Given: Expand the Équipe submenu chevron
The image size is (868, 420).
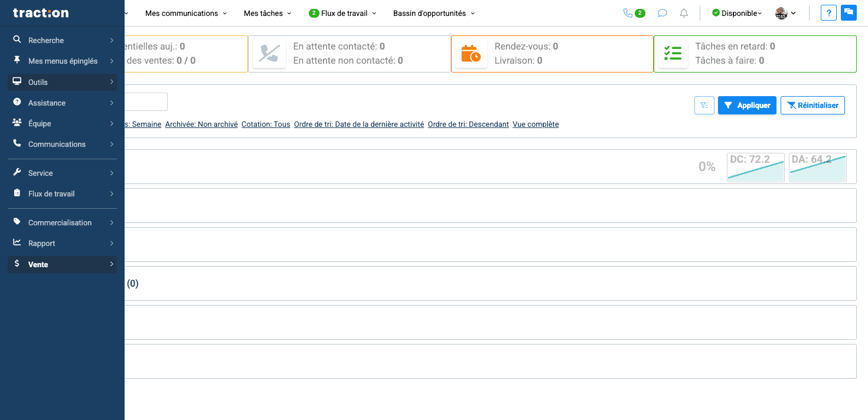Looking at the screenshot, I should (112, 123).
